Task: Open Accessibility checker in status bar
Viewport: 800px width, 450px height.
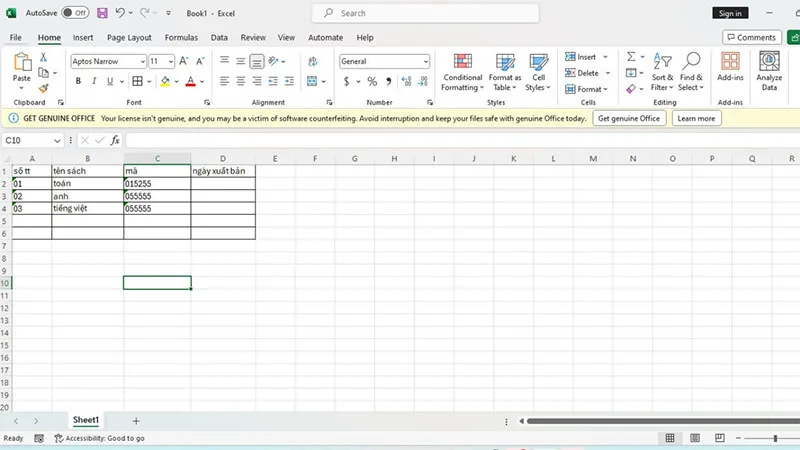Action: (99, 438)
